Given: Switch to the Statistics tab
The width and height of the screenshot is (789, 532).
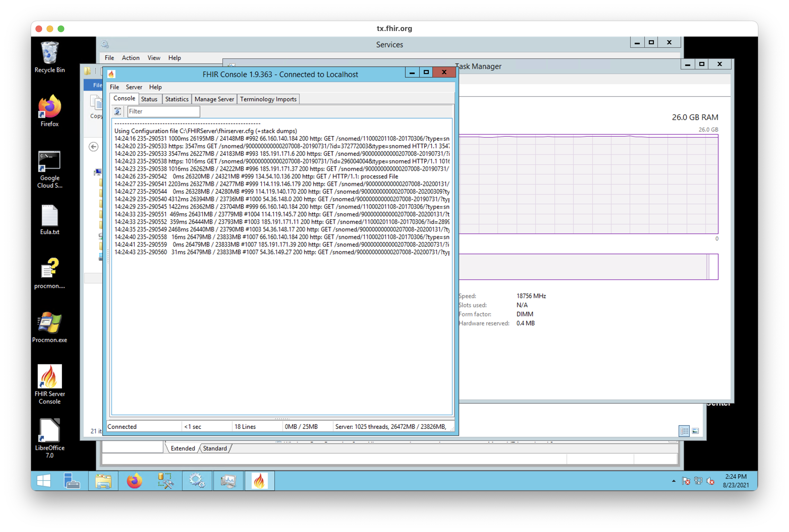Looking at the screenshot, I should click(x=177, y=99).
